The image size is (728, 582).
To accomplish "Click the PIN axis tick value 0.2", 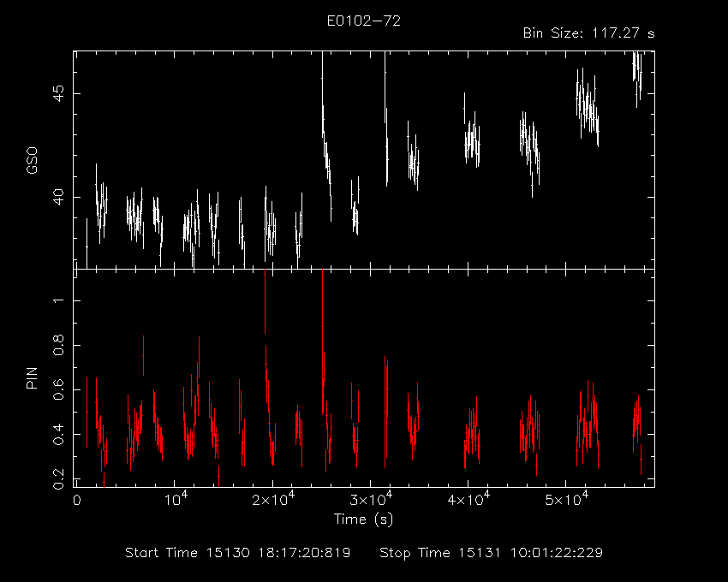I will (58, 478).
